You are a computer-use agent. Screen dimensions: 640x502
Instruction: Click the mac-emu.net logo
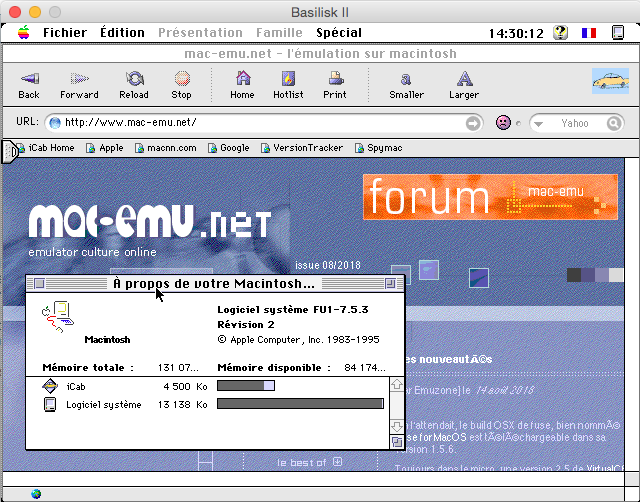tap(149, 221)
